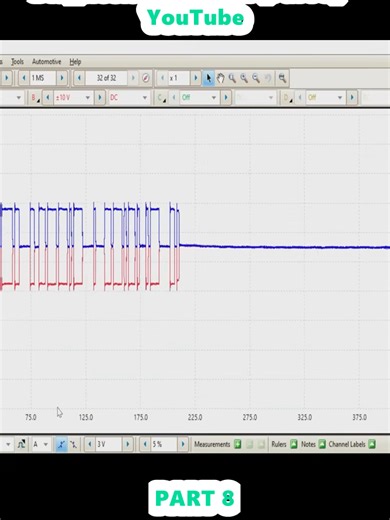Select the first magnifier zoom tool
Screen dimensions: 390x520
[x=232, y=78]
